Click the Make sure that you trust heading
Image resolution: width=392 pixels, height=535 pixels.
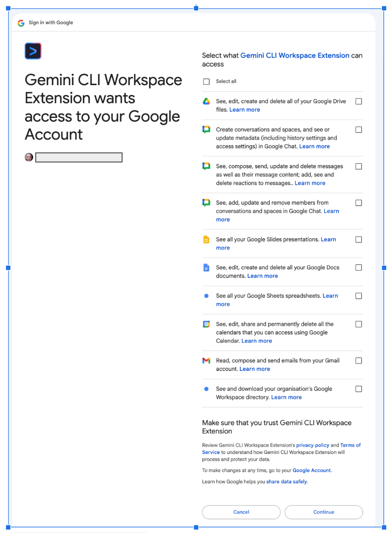(277, 427)
